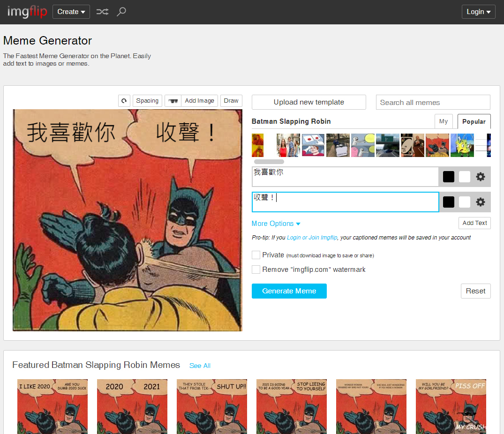Open the Create dropdown menu
The width and height of the screenshot is (504, 434).
[71, 12]
